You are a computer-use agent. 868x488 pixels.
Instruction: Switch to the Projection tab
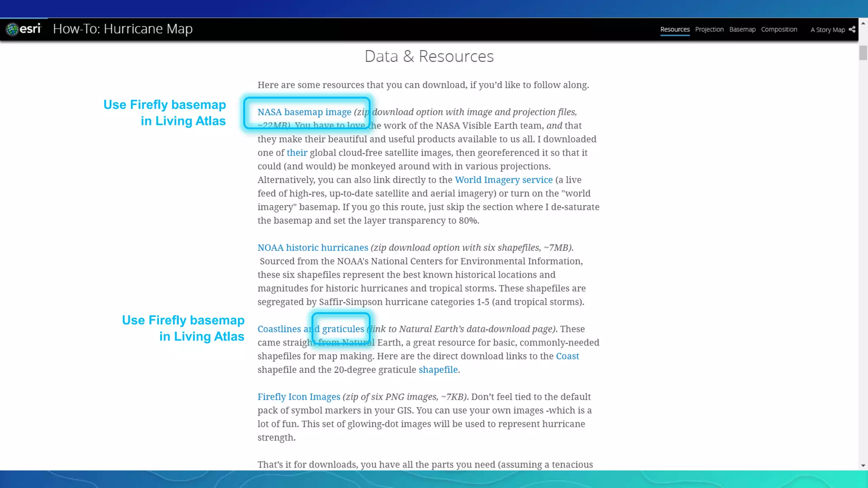point(709,29)
